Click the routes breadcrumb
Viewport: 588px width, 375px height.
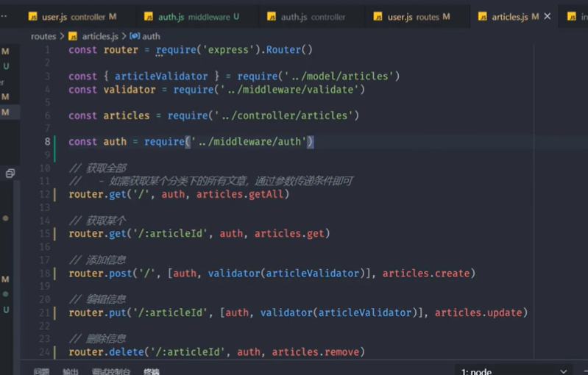pyautogui.click(x=43, y=36)
